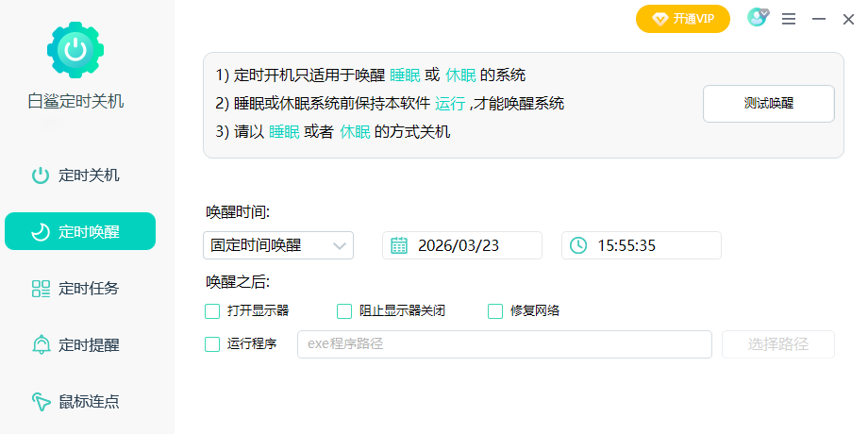Click the power icon beside 定时关机
Image resolution: width=868 pixels, height=434 pixels.
click(41, 175)
